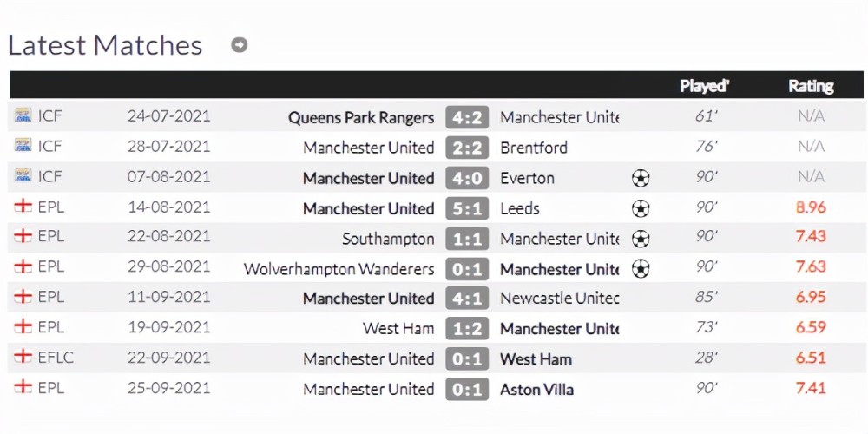Click the Played column header
Screen dimensions: 868x434
704,86
